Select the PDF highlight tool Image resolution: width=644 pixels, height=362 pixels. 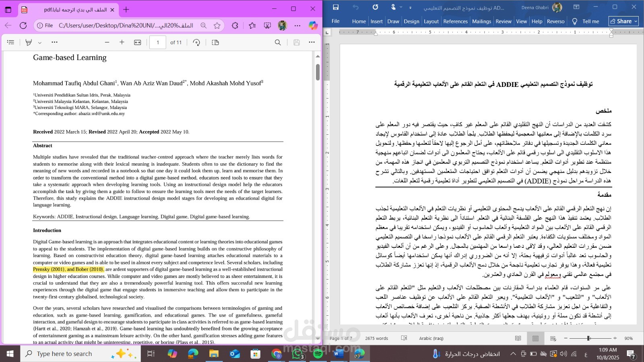29,42
